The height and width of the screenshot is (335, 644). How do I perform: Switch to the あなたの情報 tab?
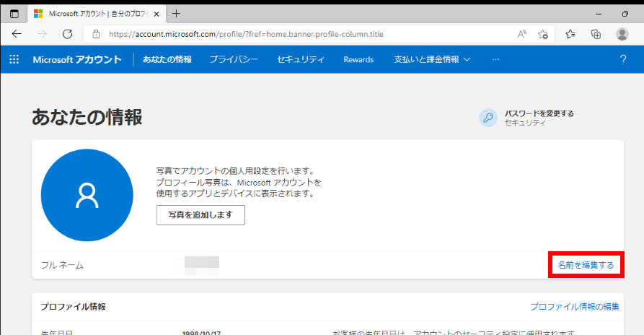tap(167, 60)
